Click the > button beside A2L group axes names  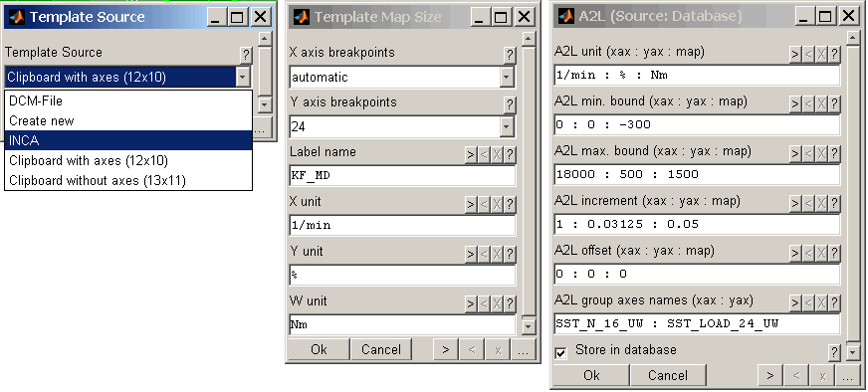point(795,302)
